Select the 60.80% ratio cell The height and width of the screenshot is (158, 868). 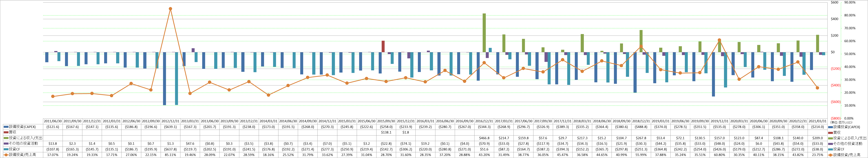[719, 155]
